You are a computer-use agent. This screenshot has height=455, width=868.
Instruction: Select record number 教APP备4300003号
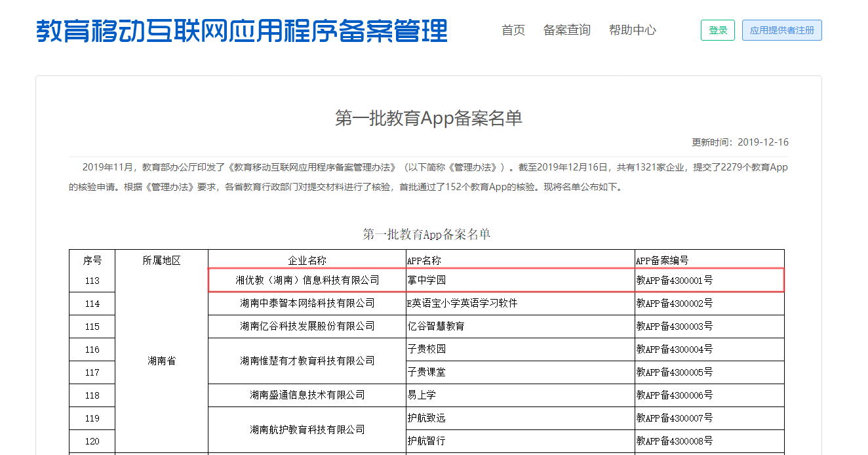[x=674, y=326]
